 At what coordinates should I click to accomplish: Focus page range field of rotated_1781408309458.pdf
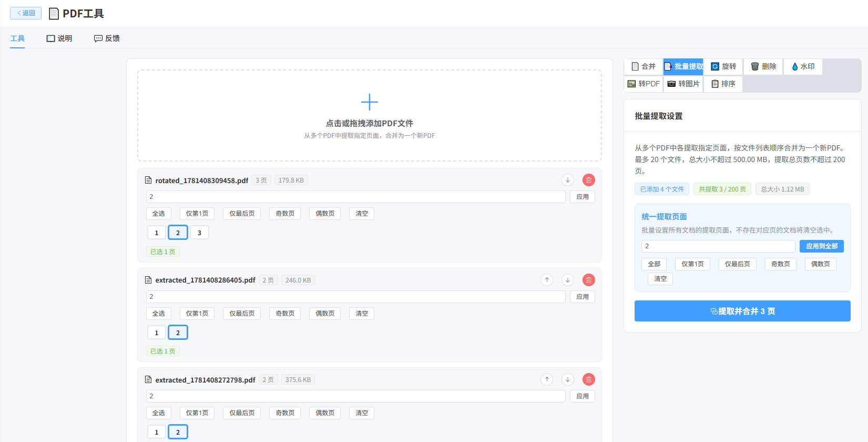pos(356,197)
